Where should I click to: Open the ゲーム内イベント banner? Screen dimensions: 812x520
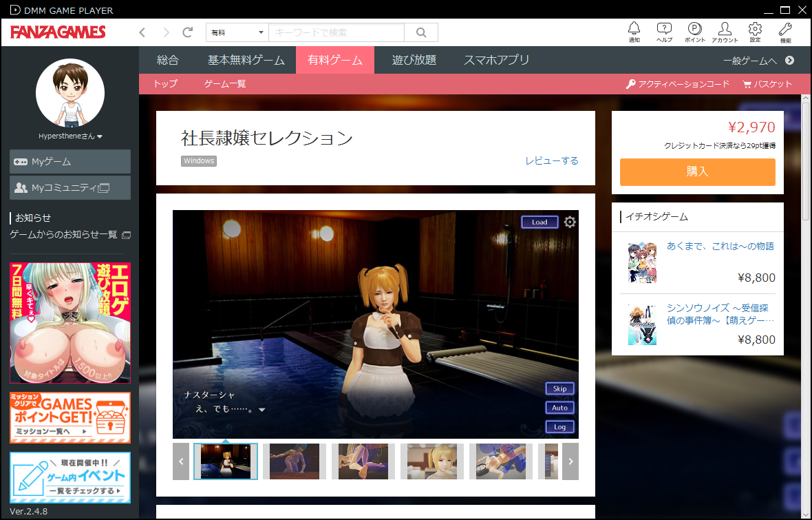[70, 477]
